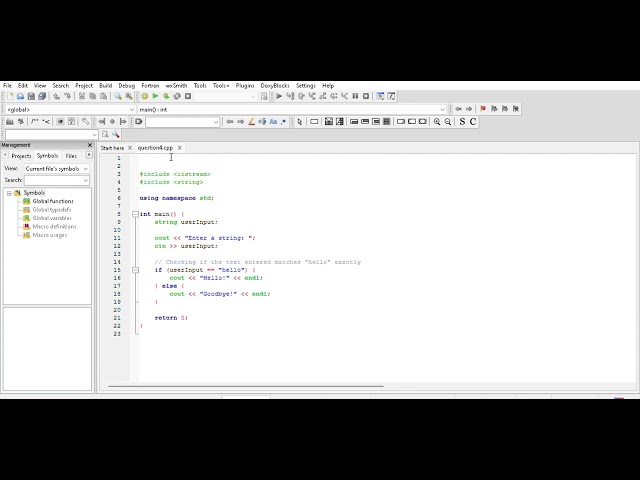Select Global functions in symbols tree

53,201
